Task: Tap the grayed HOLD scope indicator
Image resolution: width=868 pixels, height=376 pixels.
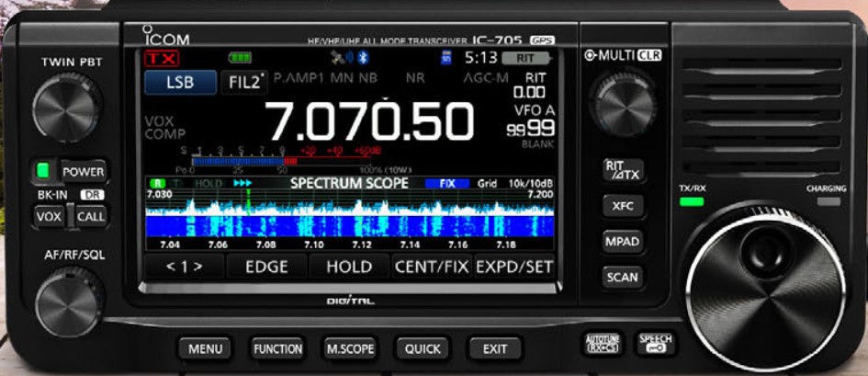Action: coord(209,183)
